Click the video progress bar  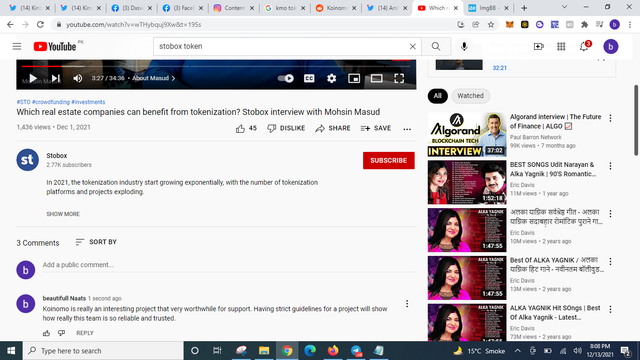tap(216, 66)
